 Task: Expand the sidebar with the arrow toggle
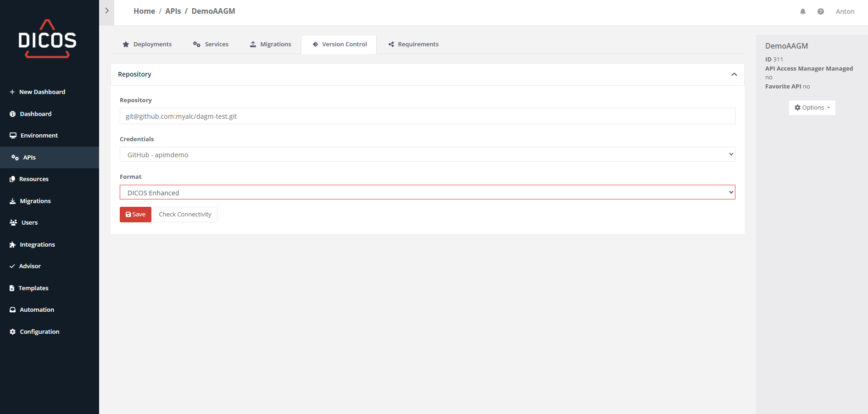(x=106, y=11)
